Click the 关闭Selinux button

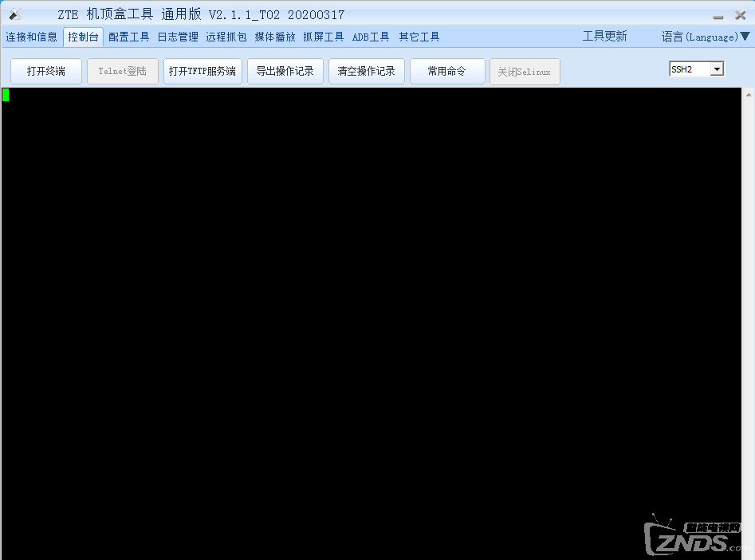tap(525, 72)
